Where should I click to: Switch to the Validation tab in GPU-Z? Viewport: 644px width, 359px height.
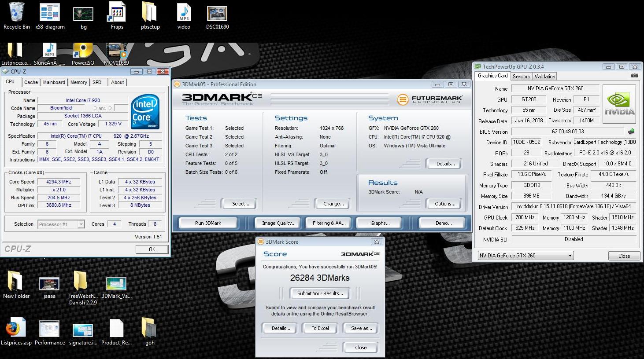(545, 76)
